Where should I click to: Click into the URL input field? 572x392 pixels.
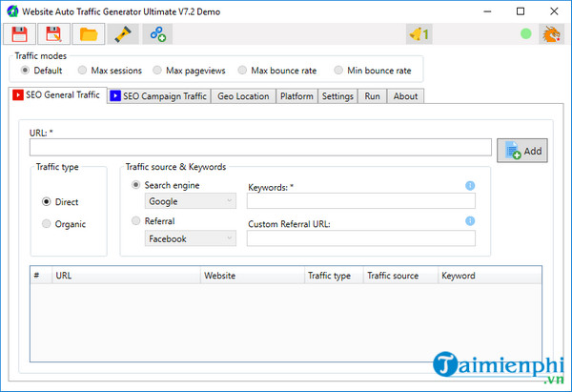(x=260, y=148)
